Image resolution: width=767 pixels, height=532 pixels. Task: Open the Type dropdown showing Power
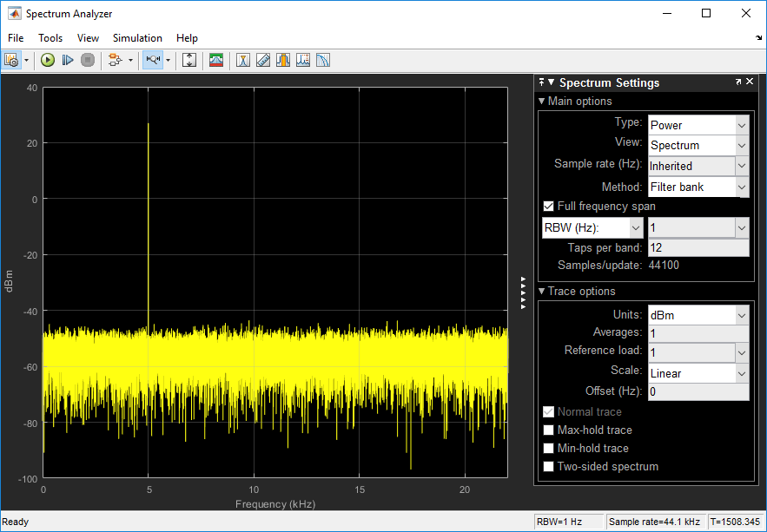click(x=698, y=125)
